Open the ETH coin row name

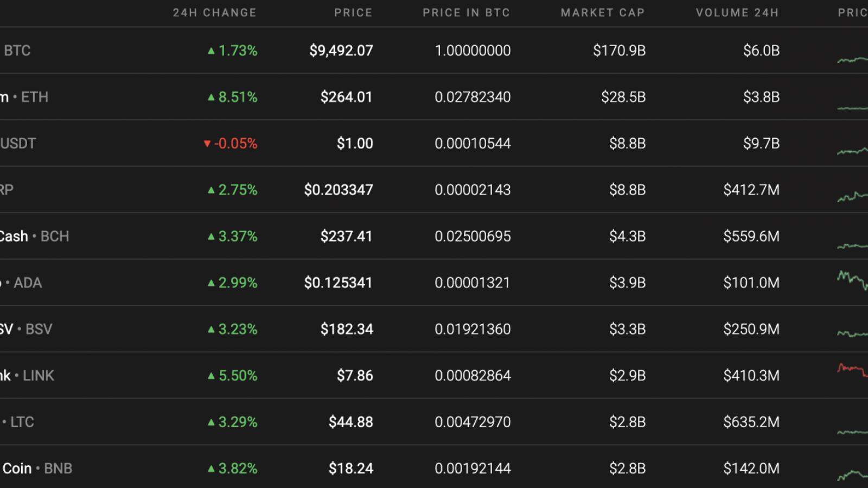coord(24,97)
